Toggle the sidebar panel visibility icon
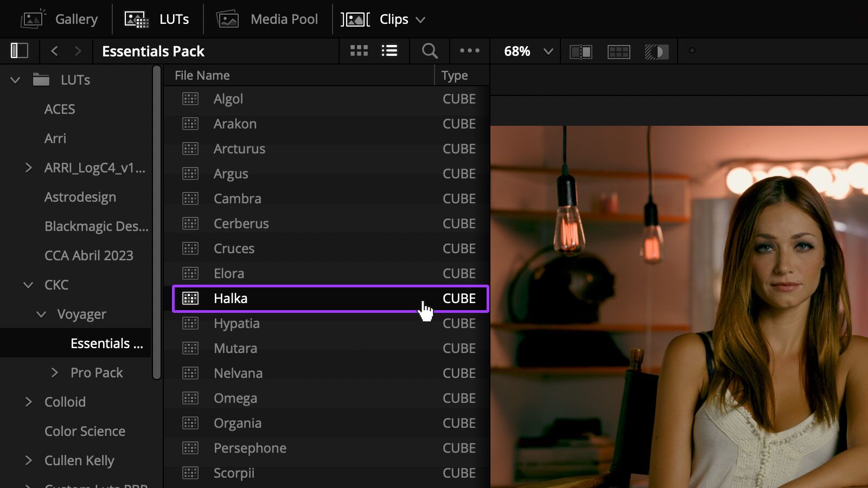The width and height of the screenshot is (868, 488). 20,51
